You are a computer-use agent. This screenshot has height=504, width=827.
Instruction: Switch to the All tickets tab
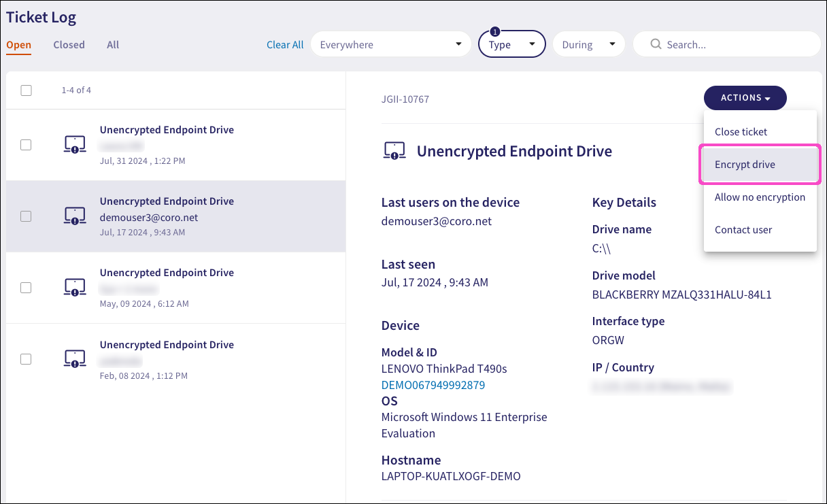click(113, 45)
